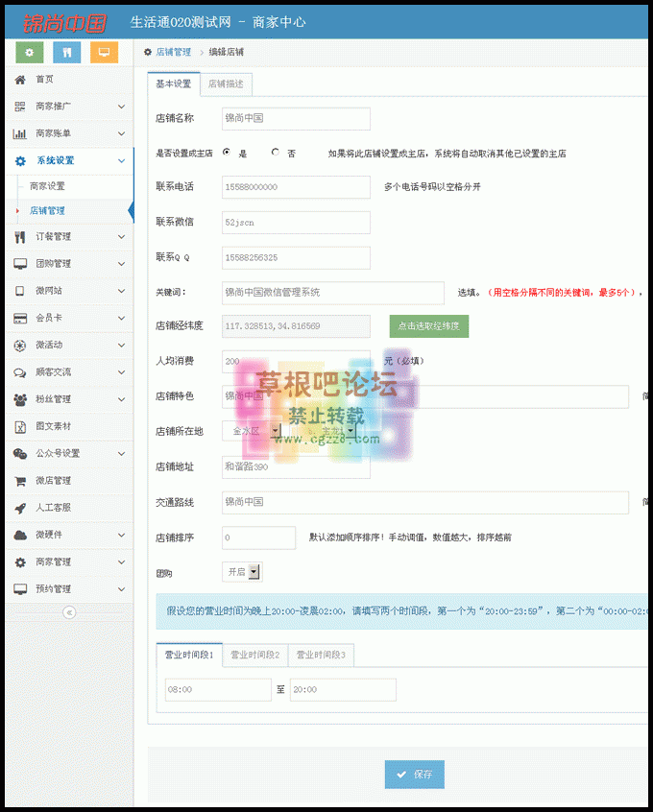The image size is (653, 812).
Task: Open the 店铺管理 submenu item
Action: coord(48,211)
